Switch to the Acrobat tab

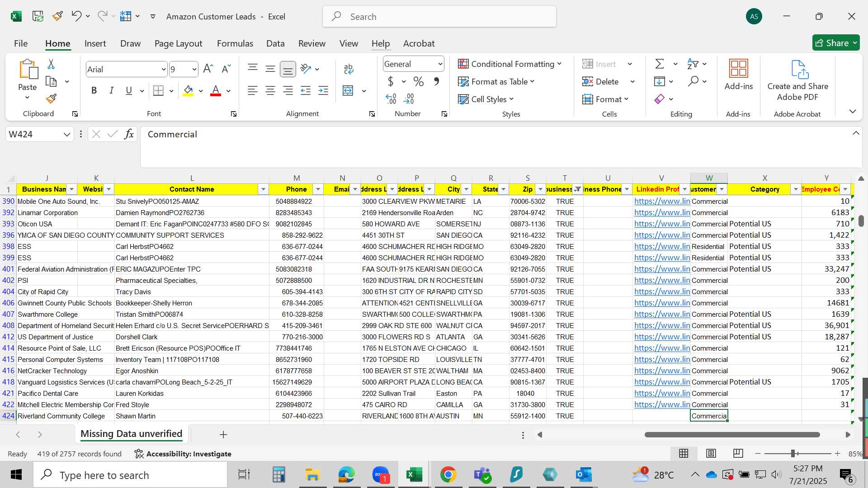(419, 43)
